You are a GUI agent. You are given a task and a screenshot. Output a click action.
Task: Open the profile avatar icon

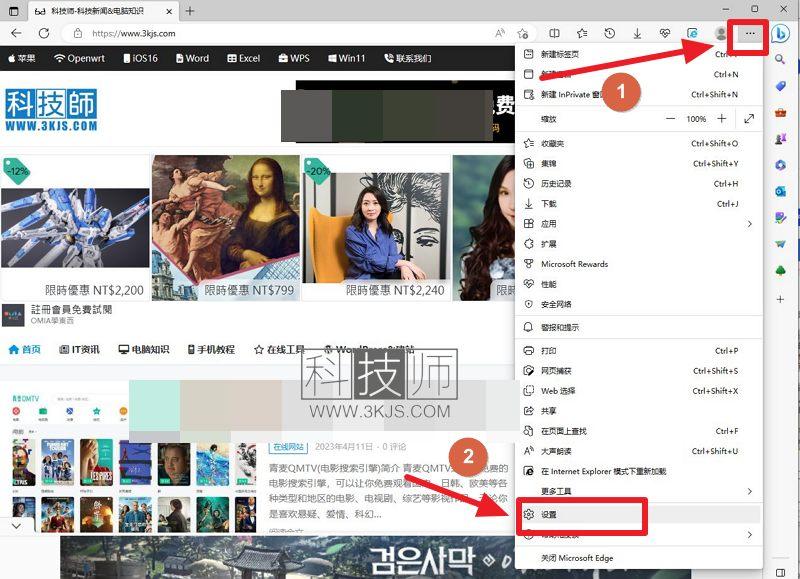[x=720, y=33]
